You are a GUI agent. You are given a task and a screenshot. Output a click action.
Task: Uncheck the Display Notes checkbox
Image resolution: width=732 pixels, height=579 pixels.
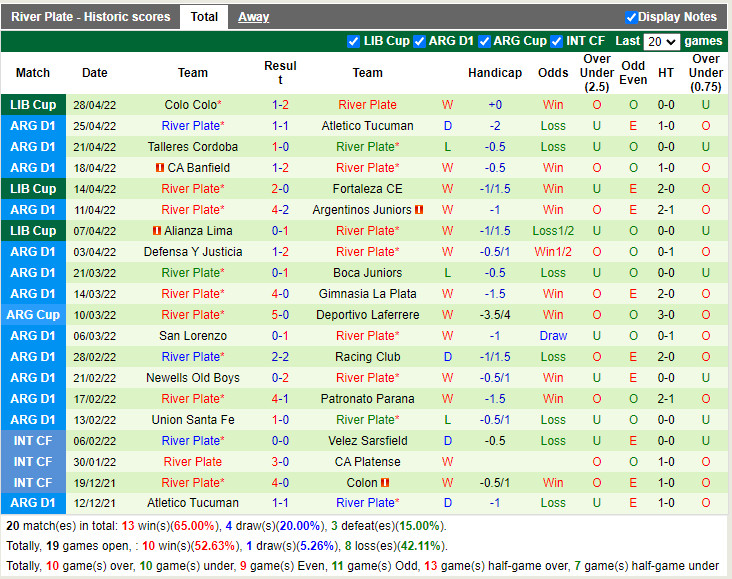(631, 17)
